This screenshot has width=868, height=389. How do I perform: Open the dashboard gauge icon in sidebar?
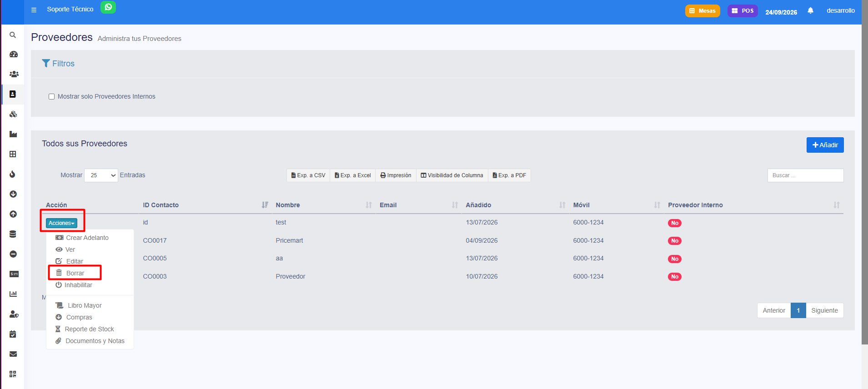tap(13, 54)
